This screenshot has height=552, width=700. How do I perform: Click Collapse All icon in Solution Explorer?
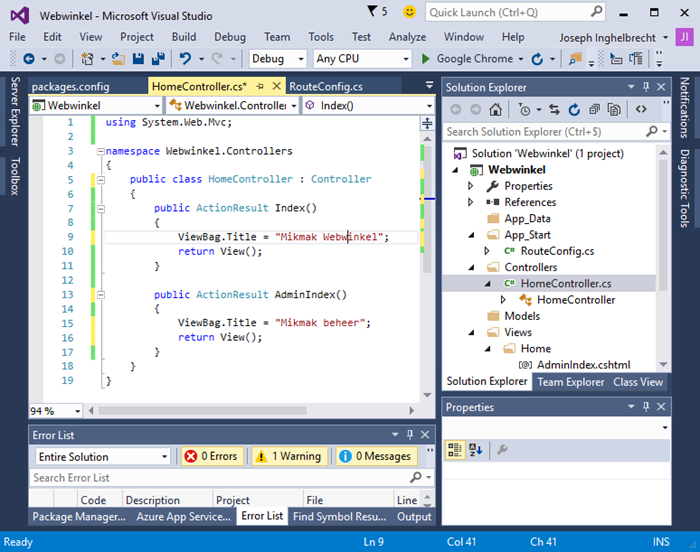(x=594, y=109)
